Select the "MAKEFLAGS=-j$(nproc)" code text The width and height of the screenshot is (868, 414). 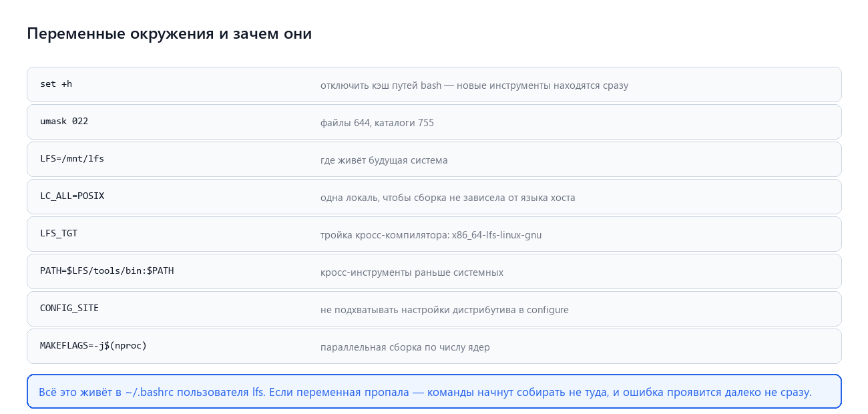(93, 346)
